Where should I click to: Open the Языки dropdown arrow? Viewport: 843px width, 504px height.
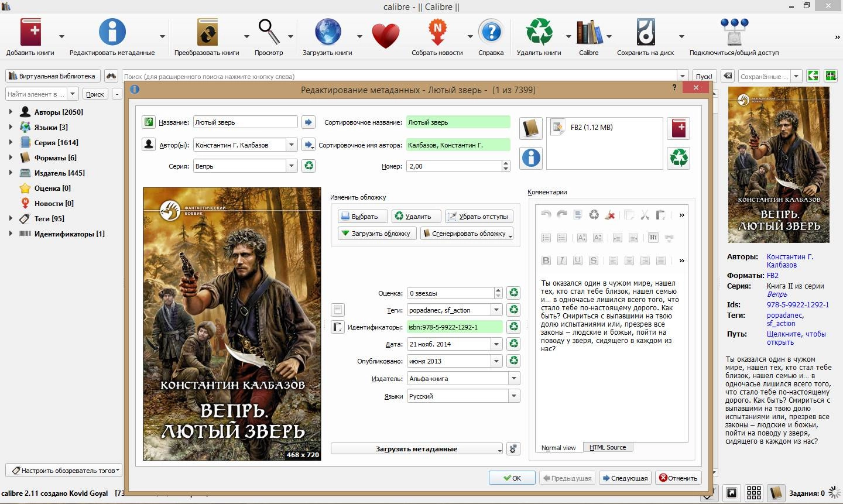514,396
